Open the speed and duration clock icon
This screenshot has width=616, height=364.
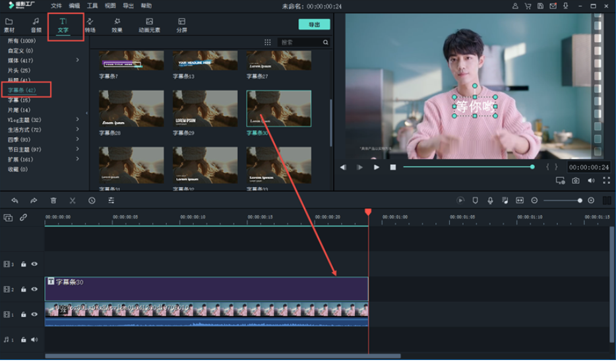click(92, 200)
